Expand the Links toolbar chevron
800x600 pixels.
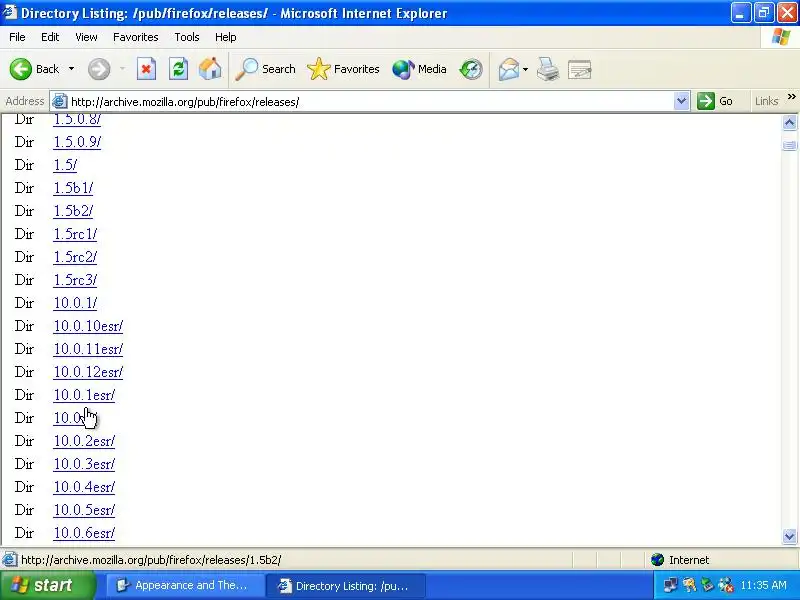[791, 97]
